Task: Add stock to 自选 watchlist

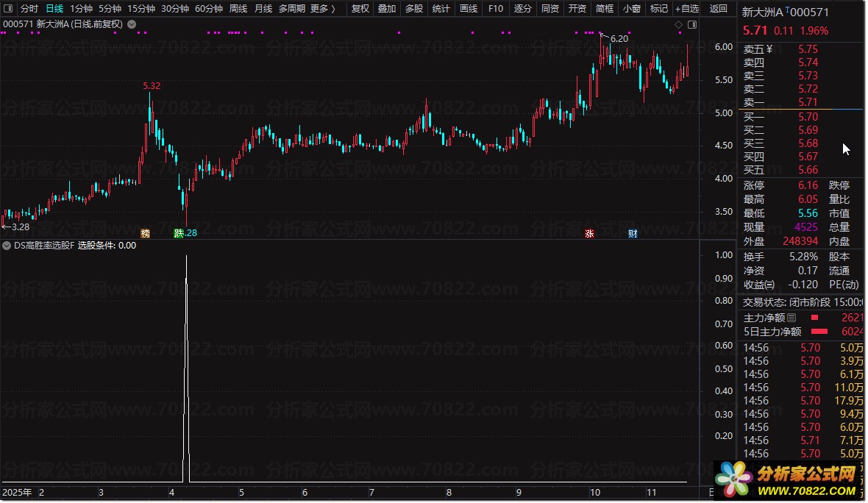Action: coord(687,8)
